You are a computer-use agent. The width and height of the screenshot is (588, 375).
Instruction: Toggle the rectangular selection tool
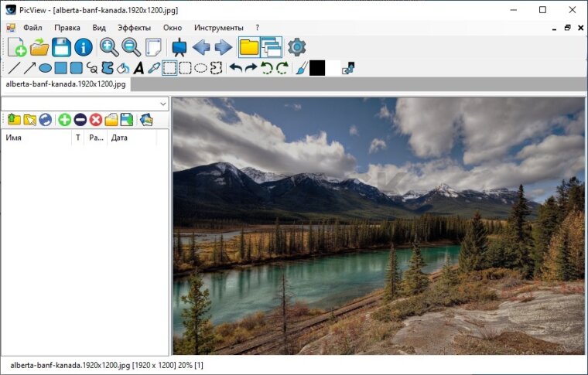click(x=169, y=68)
